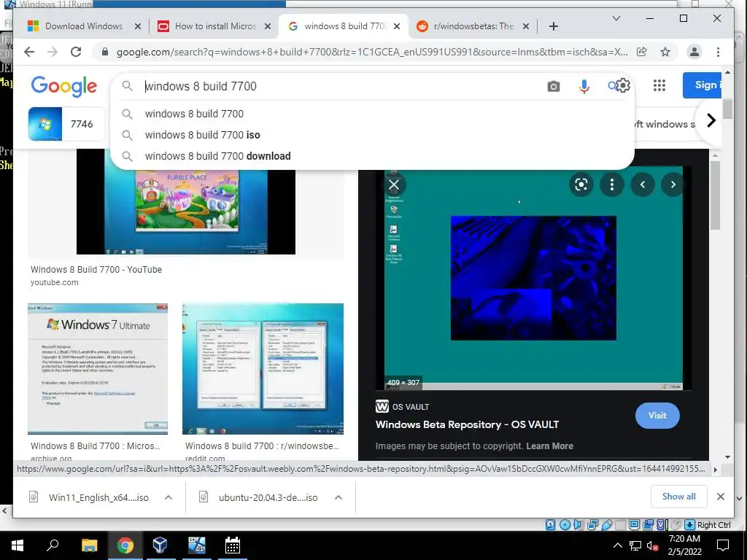Image resolution: width=747 pixels, height=560 pixels.
Task: Show hidden system tray icons
Action: (x=617, y=545)
